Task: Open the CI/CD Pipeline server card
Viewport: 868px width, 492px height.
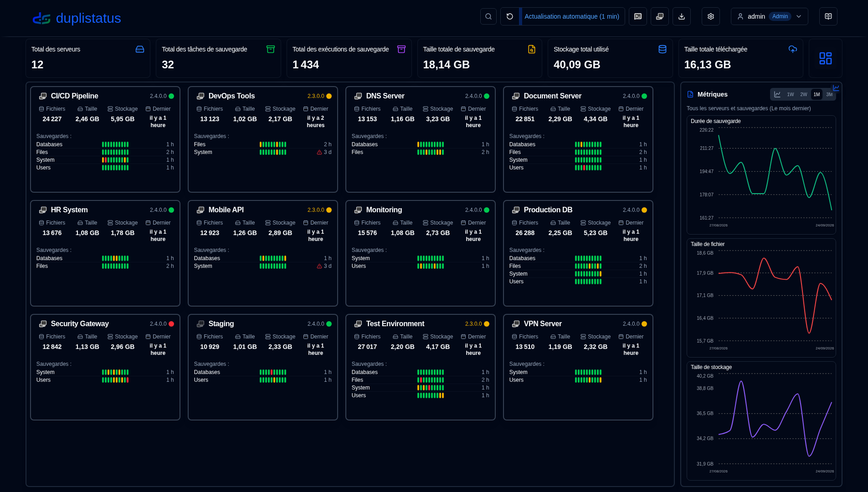Action: click(x=105, y=139)
